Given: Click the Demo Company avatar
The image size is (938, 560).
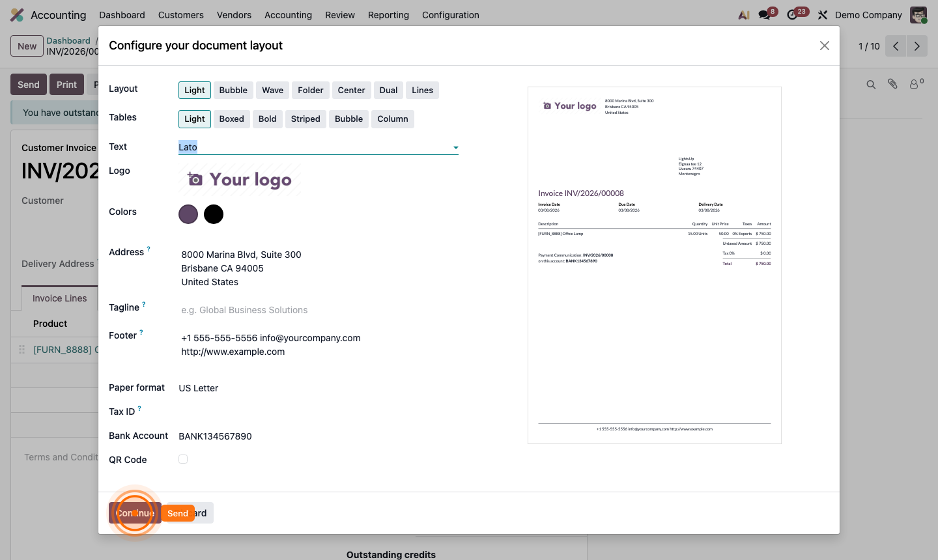Looking at the screenshot, I should [918, 14].
